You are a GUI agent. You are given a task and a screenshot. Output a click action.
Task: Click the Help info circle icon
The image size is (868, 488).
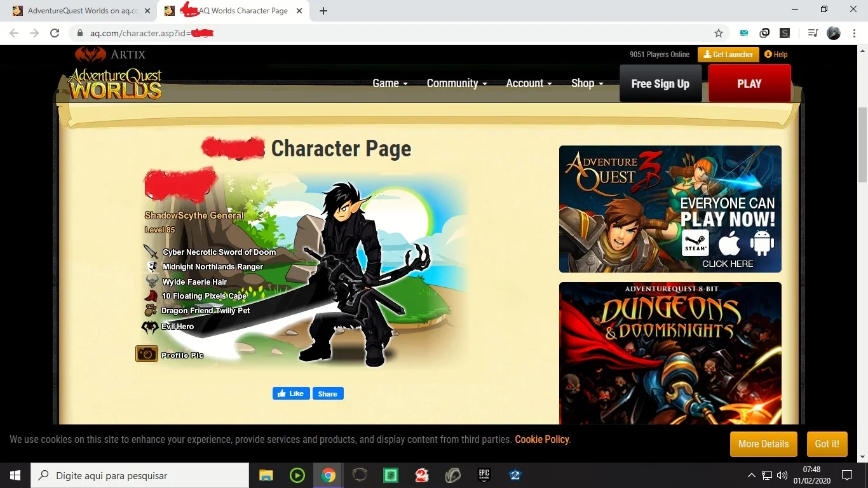(768, 55)
